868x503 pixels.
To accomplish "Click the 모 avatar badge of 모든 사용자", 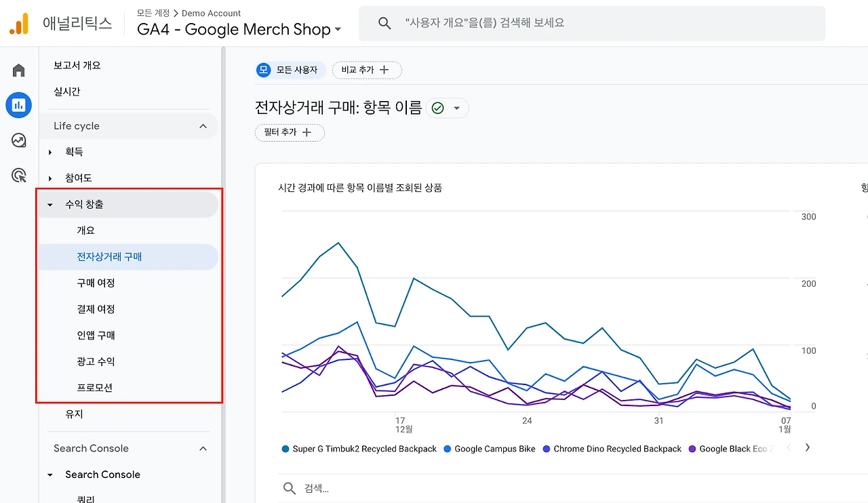I will [264, 70].
